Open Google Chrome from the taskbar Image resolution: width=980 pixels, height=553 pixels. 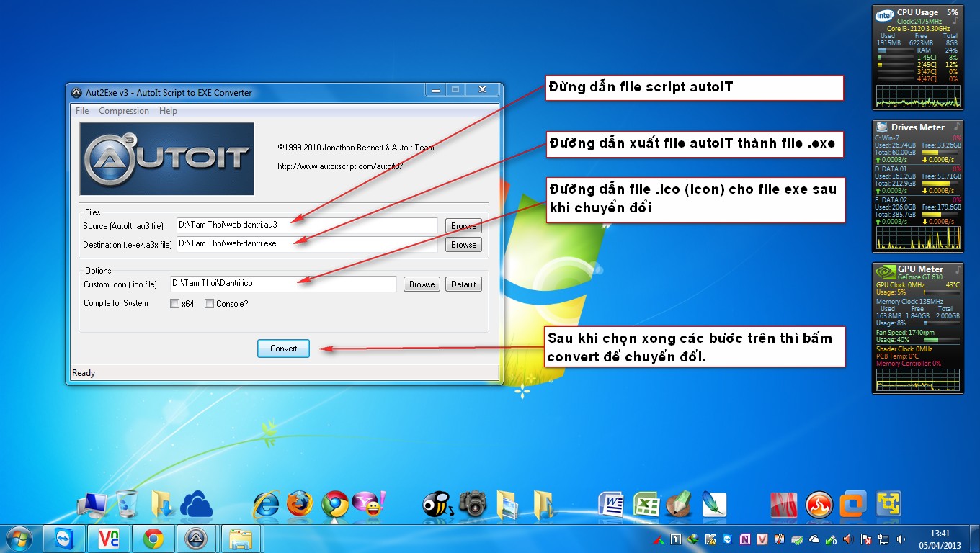click(x=153, y=538)
